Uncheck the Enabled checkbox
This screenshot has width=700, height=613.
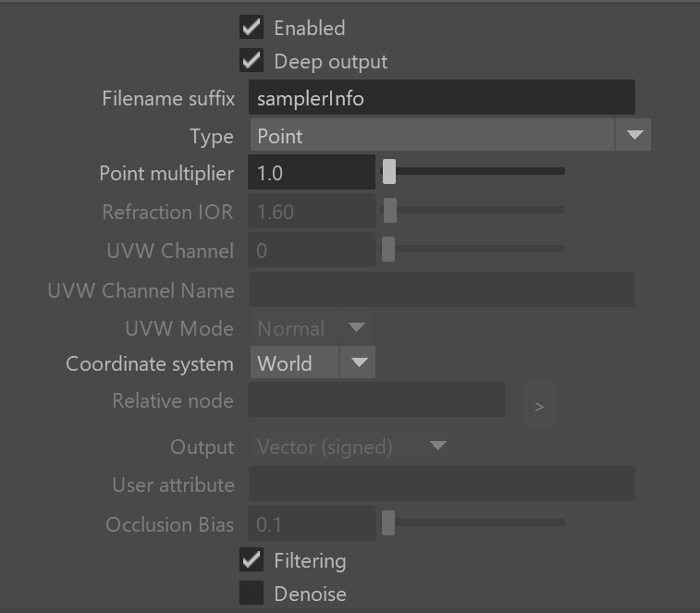252,27
